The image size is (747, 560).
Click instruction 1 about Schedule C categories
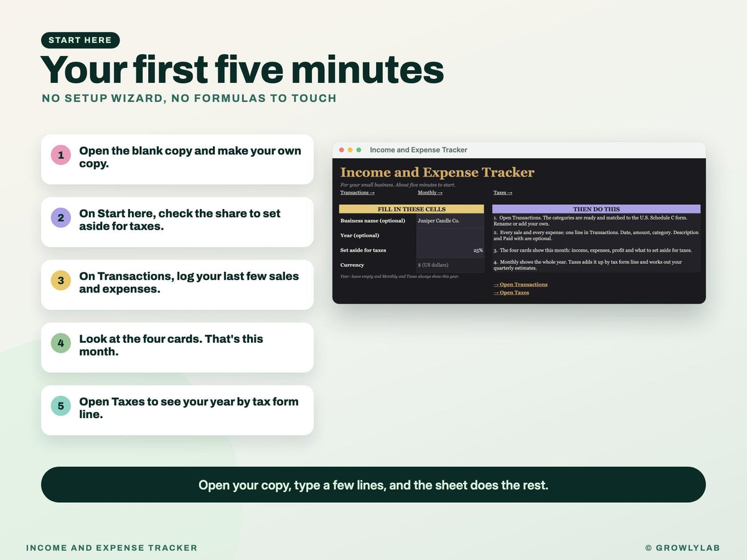click(591, 221)
